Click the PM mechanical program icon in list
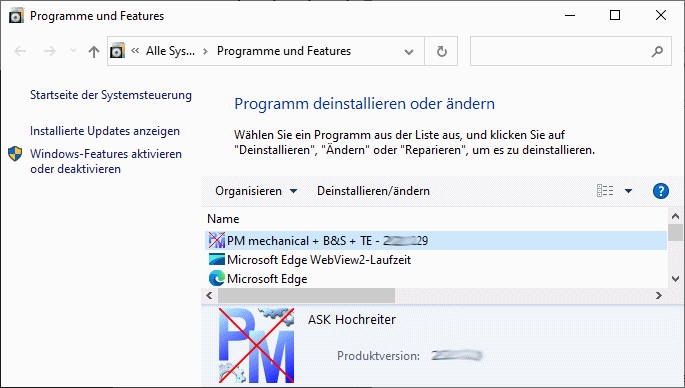This screenshot has height=388, width=685. tap(217, 241)
